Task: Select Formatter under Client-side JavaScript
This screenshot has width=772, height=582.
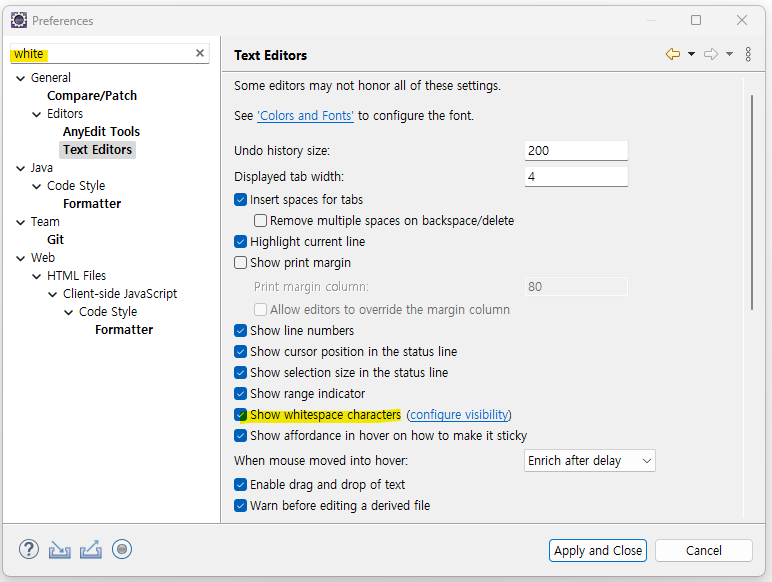Action: click(x=124, y=330)
